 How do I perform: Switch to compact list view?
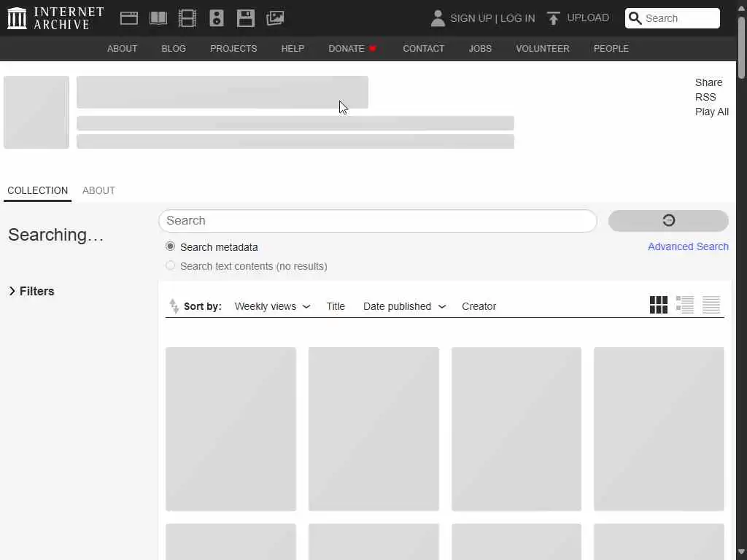click(x=711, y=305)
